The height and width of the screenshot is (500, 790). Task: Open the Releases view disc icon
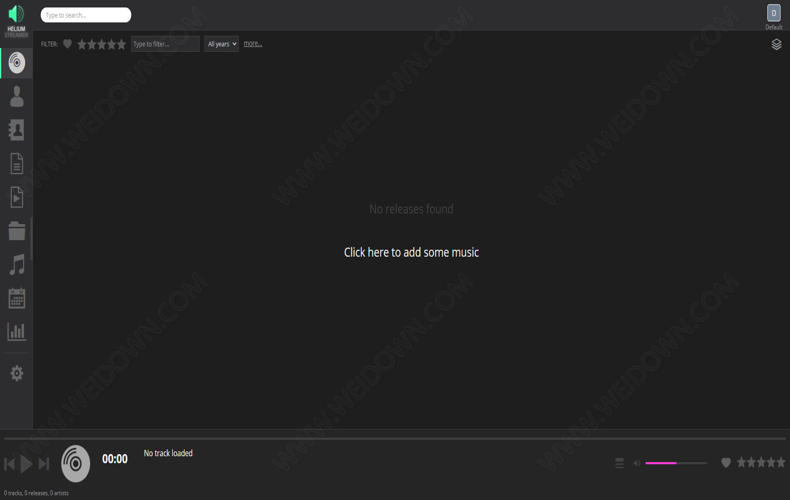coord(17,63)
